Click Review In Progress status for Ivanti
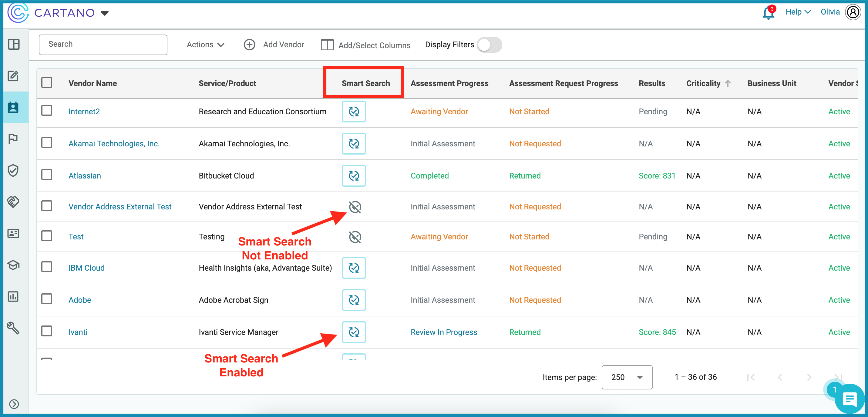Viewport: 868px width, 417px height. (443, 332)
